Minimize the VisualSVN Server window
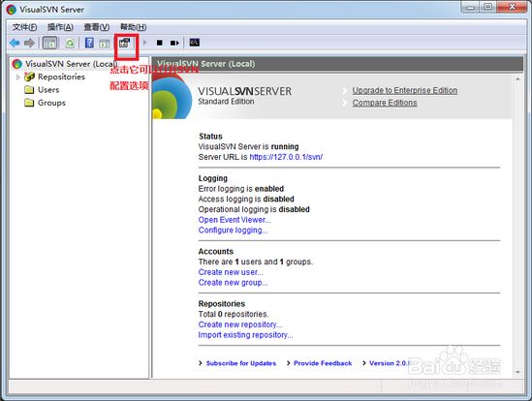This screenshot has height=401, width=532. [470, 7]
